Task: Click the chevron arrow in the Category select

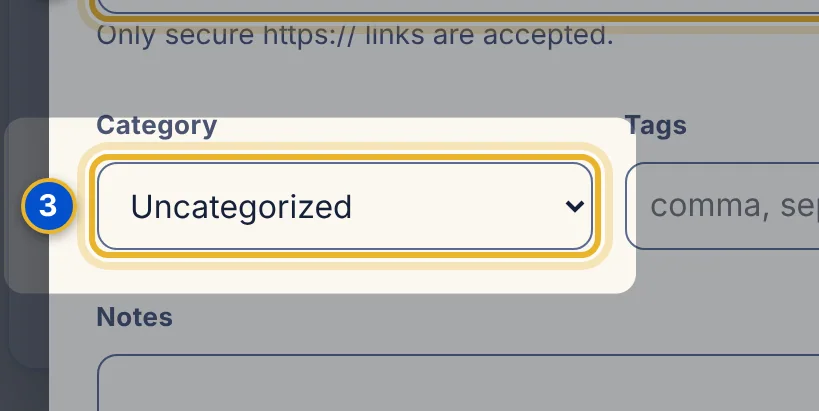Action: coord(575,206)
